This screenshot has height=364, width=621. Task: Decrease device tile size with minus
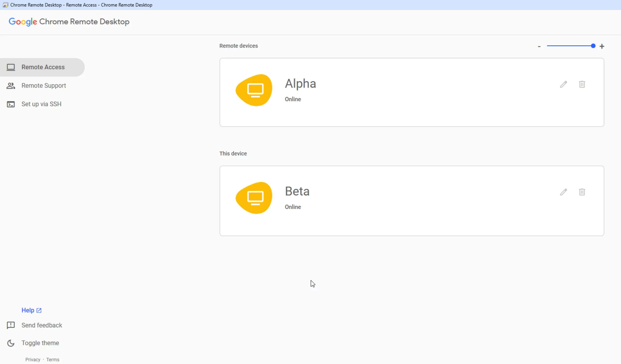[539, 46]
